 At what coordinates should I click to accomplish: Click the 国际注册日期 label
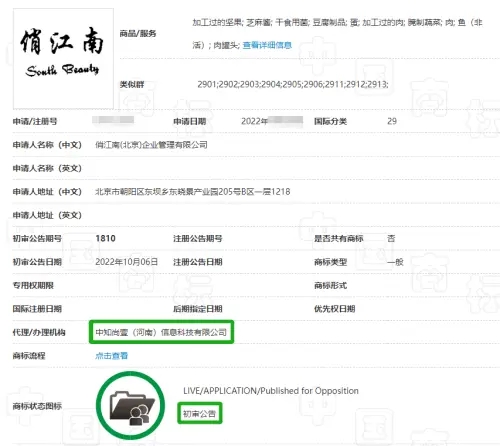tap(37, 309)
